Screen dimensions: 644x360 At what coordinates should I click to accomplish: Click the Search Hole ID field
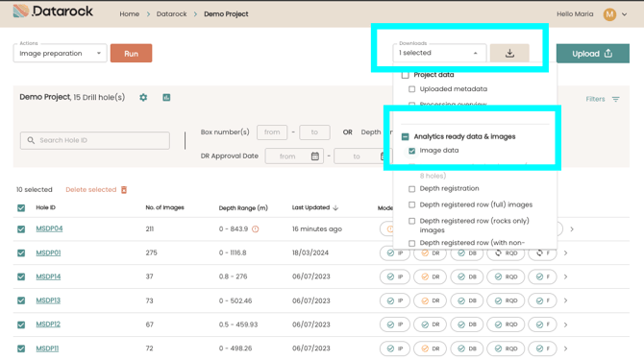[x=95, y=140]
